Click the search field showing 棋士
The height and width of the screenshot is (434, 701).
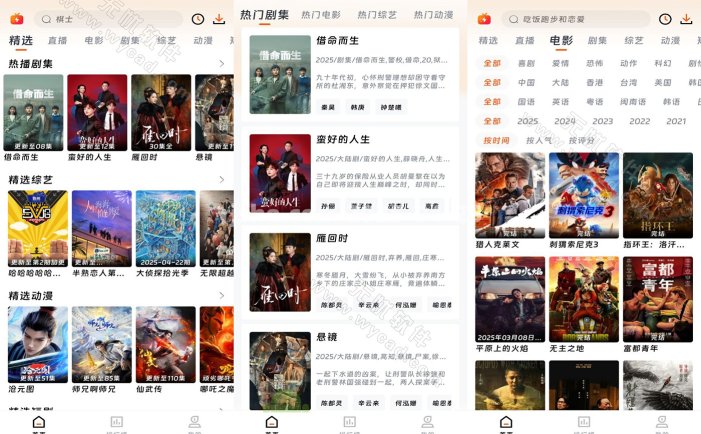(109, 19)
